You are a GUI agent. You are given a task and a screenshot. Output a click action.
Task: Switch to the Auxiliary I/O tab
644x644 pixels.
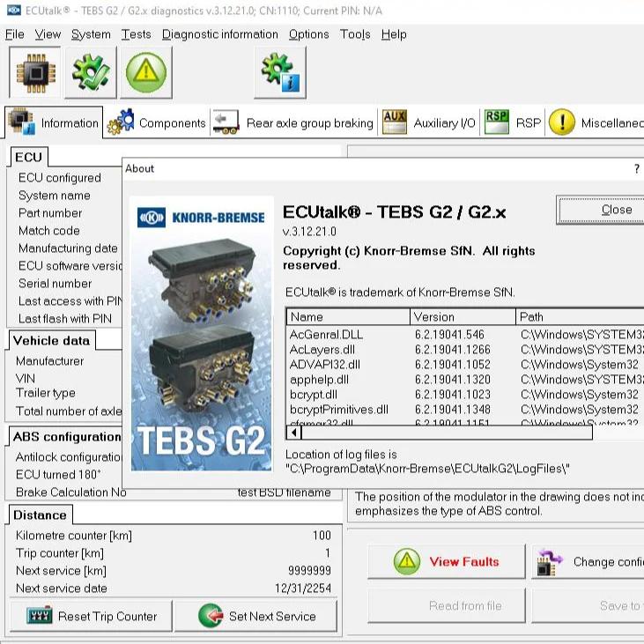428,122
